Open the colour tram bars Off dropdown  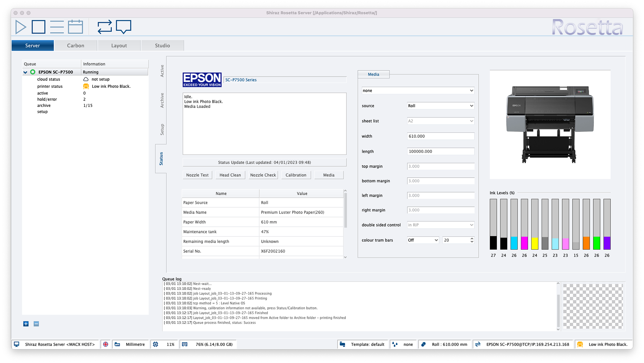[x=423, y=240]
